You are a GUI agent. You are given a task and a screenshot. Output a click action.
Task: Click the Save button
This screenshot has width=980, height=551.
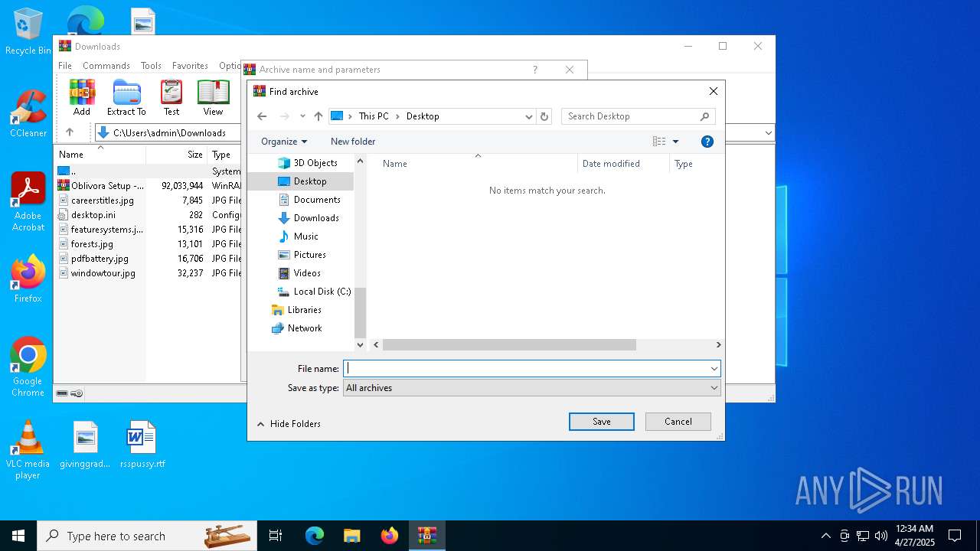602,422
